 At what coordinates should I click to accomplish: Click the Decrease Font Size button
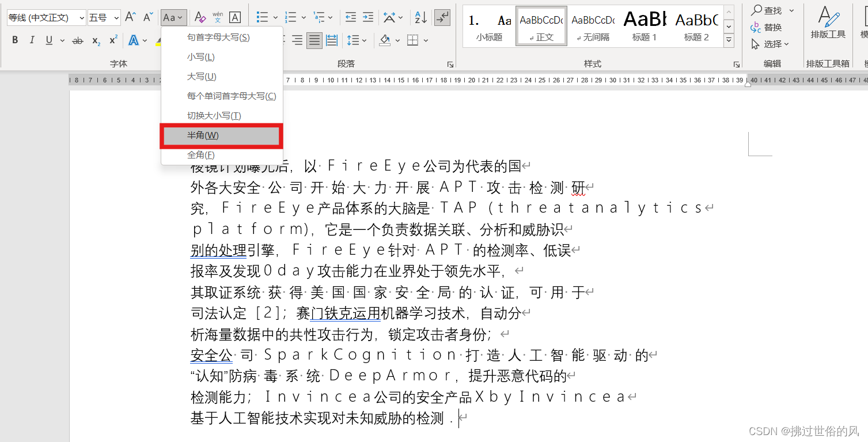[149, 17]
